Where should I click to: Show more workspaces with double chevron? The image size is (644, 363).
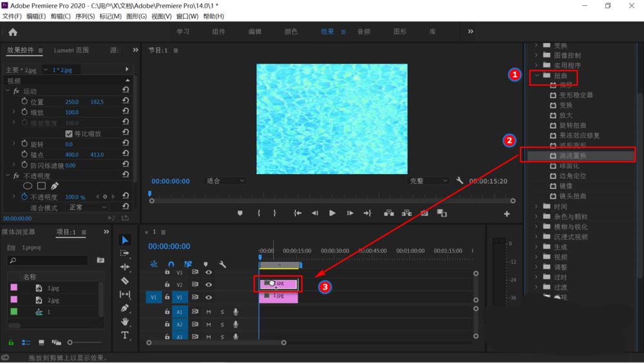click(470, 31)
